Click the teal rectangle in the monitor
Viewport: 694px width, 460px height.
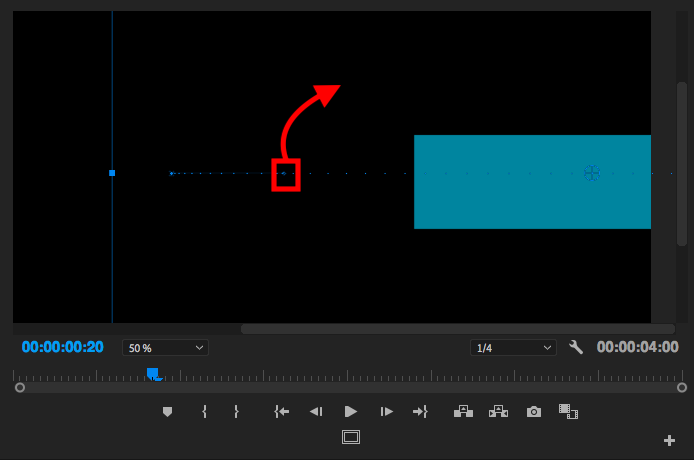[532, 182]
